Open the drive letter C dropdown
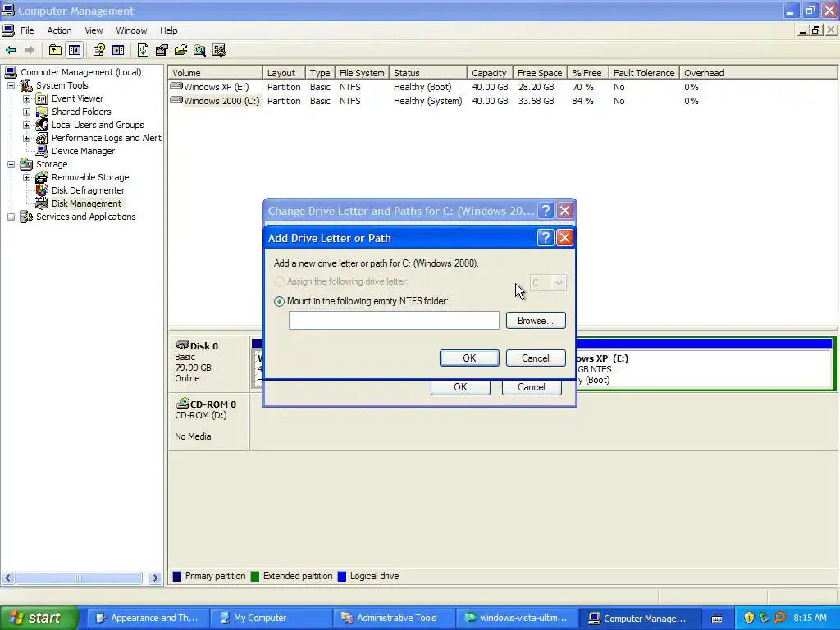This screenshot has width=840, height=630. pyautogui.click(x=558, y=282)
